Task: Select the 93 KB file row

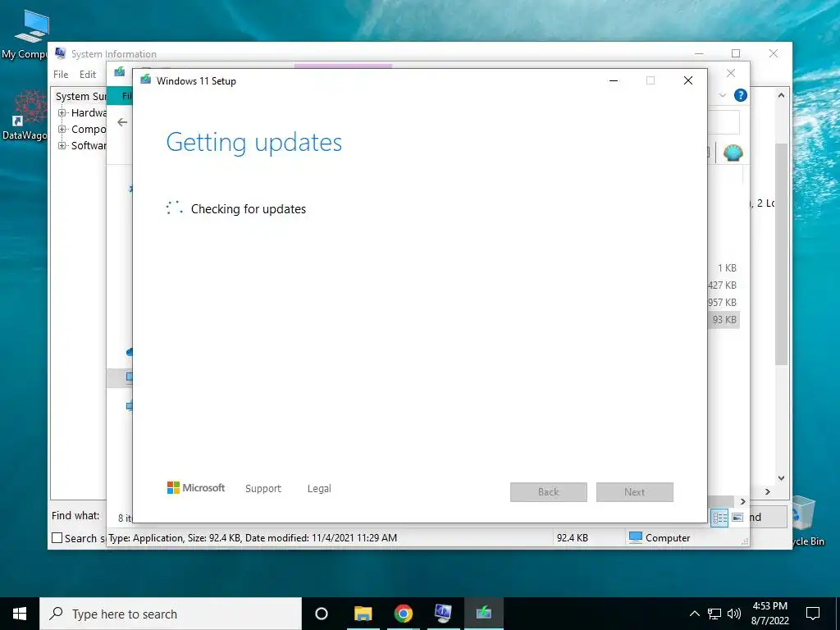Action: pyautogui.click(x=724, y=320)
